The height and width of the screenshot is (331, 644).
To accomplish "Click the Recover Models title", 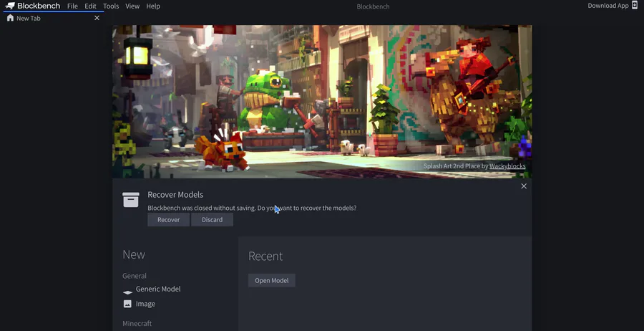I will 175,194.
